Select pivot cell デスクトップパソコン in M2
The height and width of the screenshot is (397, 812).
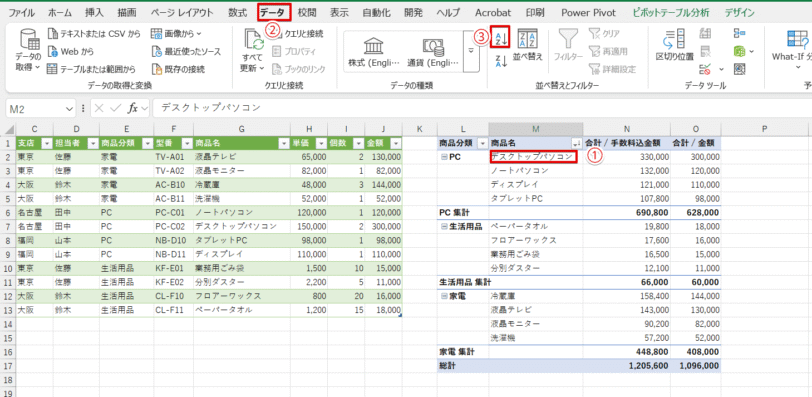tap(535, 156)
